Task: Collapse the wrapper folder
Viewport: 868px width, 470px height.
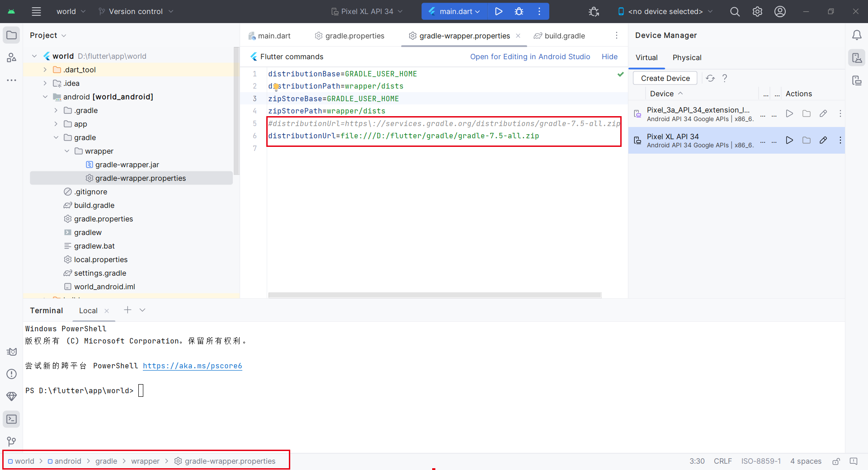Action: pos(66,151)
